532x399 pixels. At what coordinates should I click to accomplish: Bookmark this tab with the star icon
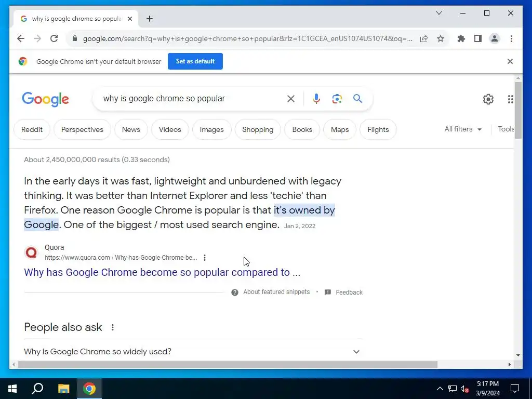(441, 38)
